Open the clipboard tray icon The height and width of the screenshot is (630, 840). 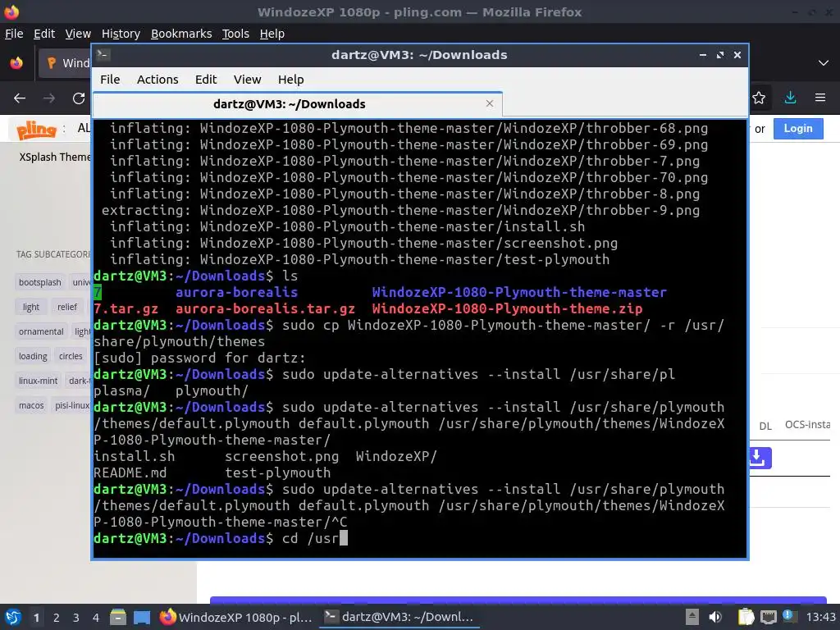[746, 617]
